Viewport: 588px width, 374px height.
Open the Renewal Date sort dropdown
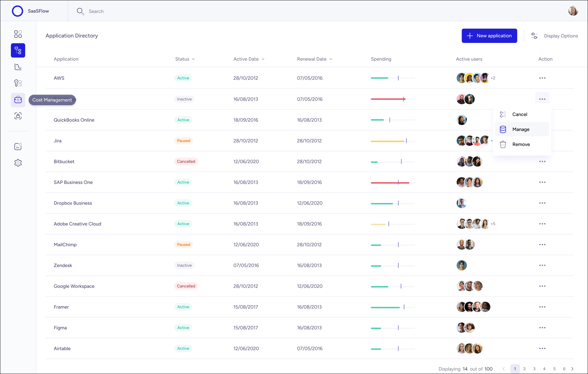pos(331,59)
